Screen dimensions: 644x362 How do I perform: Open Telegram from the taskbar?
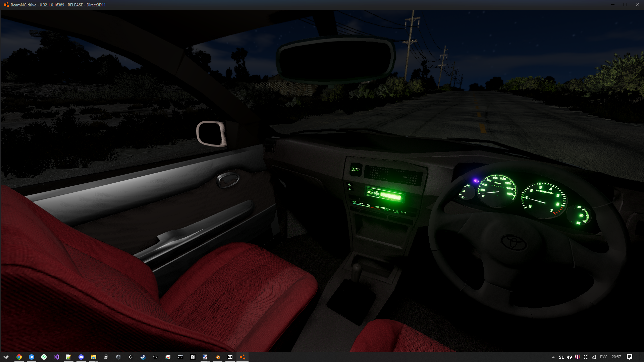coord(32,357)
